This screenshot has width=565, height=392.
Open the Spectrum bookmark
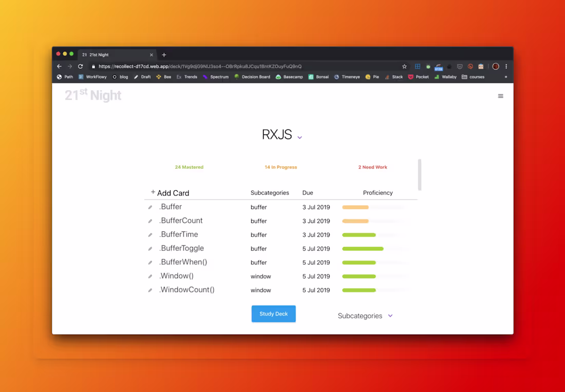coord(216,76)
